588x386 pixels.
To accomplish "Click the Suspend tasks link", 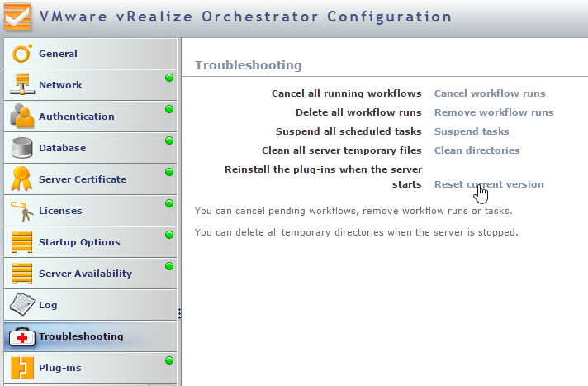I will coord(472,131).
